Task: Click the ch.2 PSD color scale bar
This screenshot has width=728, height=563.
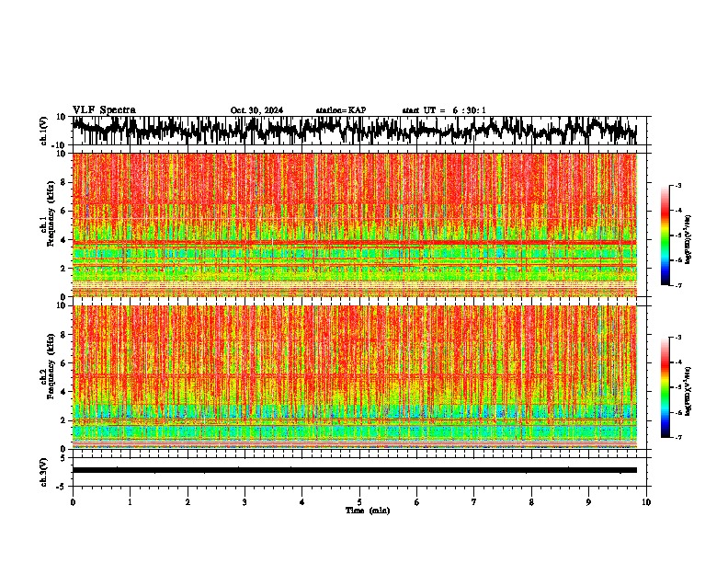Action: [665, 387]
